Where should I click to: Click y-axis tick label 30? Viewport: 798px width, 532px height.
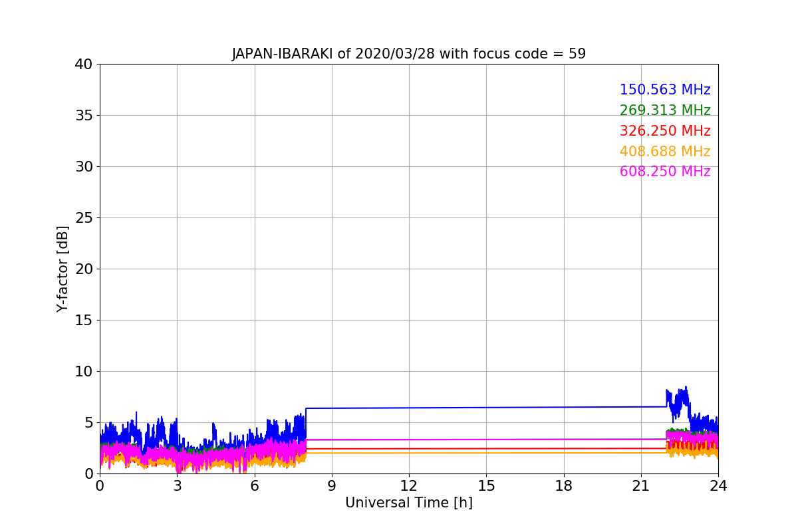pyautogui.click(x=84, y=167)
